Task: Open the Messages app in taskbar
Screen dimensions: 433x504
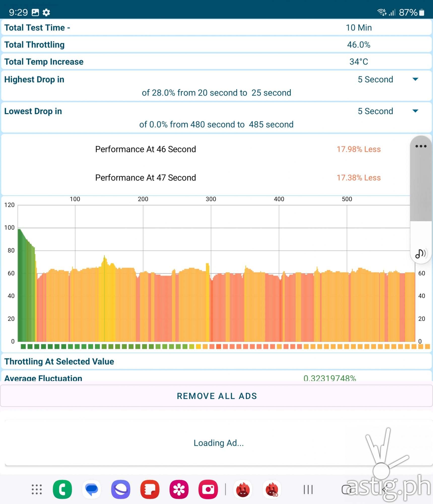Action: (91, 489)
